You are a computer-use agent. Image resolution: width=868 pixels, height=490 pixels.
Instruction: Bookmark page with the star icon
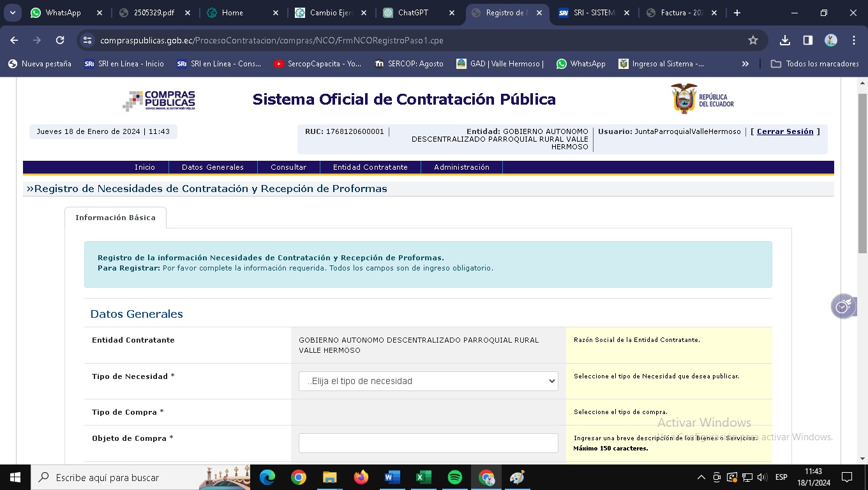click(753, 40)
